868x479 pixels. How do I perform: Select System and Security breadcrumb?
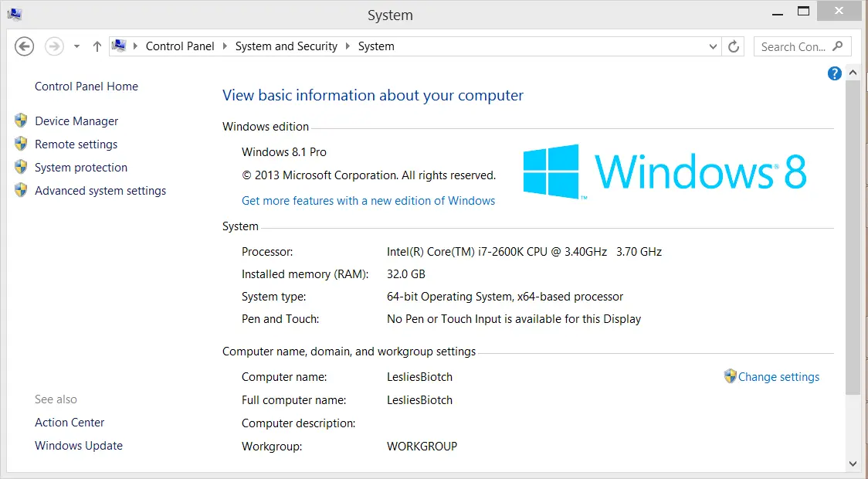pos(287,46)
